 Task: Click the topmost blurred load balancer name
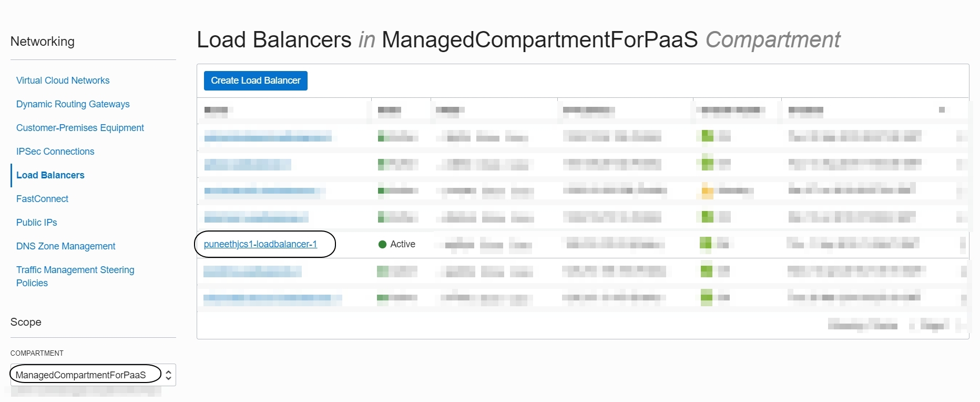click(x=268, y=137)
